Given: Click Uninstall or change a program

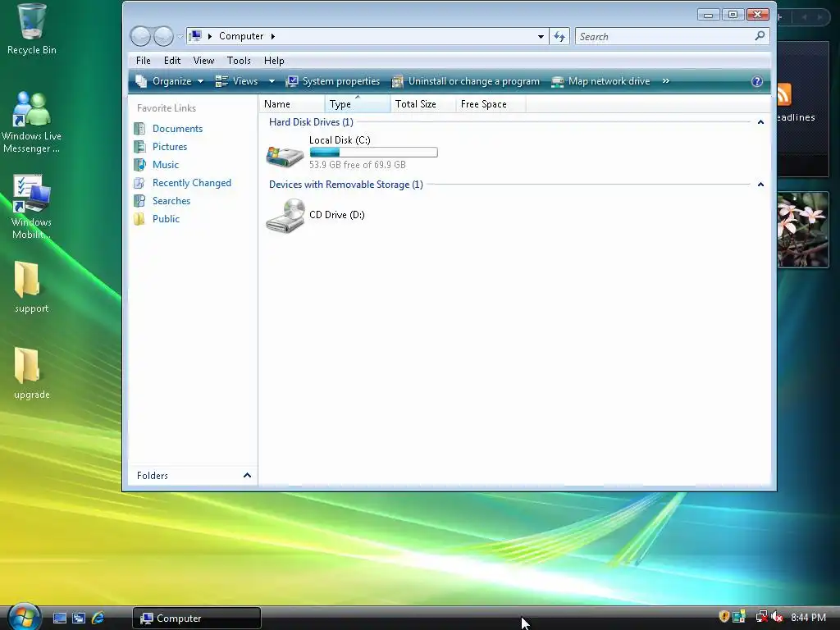Looking at the screenshot, I should point(466,81).
